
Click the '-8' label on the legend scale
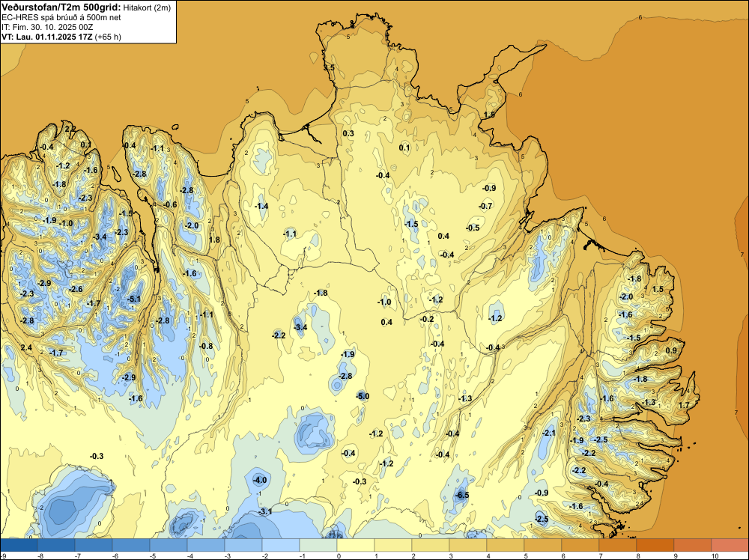coord(41,556)
